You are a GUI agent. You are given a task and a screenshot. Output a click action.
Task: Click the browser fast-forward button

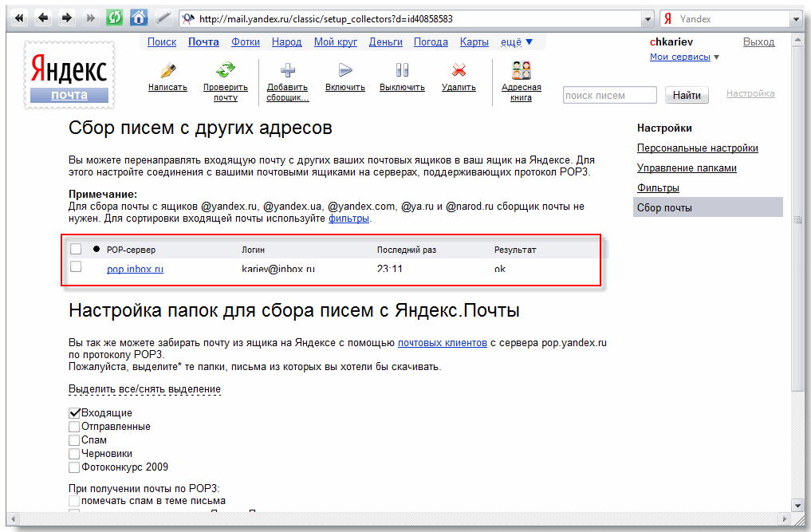pos(91,18)
